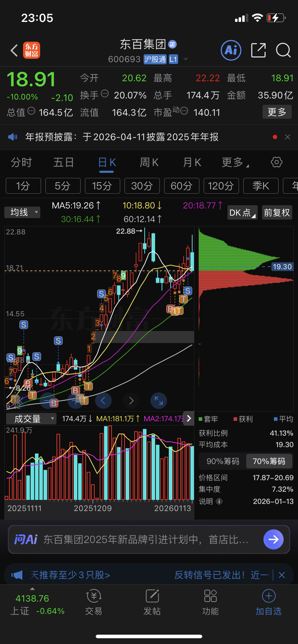
Task: Open the 成交量 indicator dropdown
Action: pos(31,419)
